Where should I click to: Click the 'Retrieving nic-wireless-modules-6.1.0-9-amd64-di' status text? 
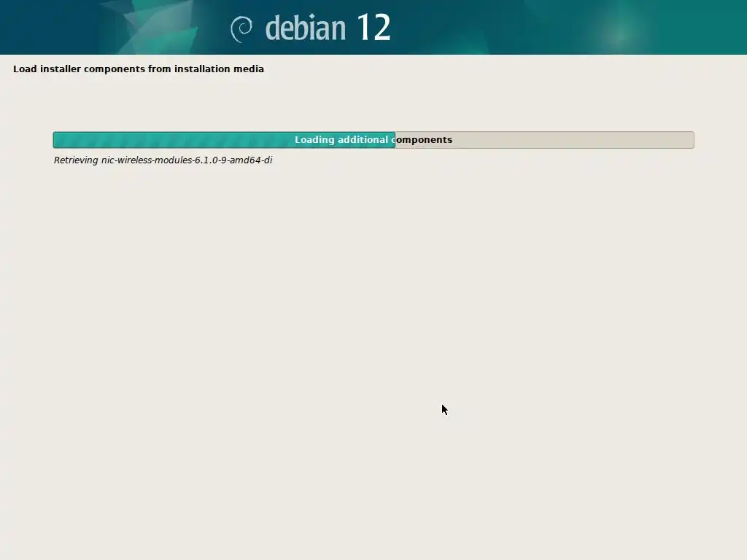tap(163, 160)
